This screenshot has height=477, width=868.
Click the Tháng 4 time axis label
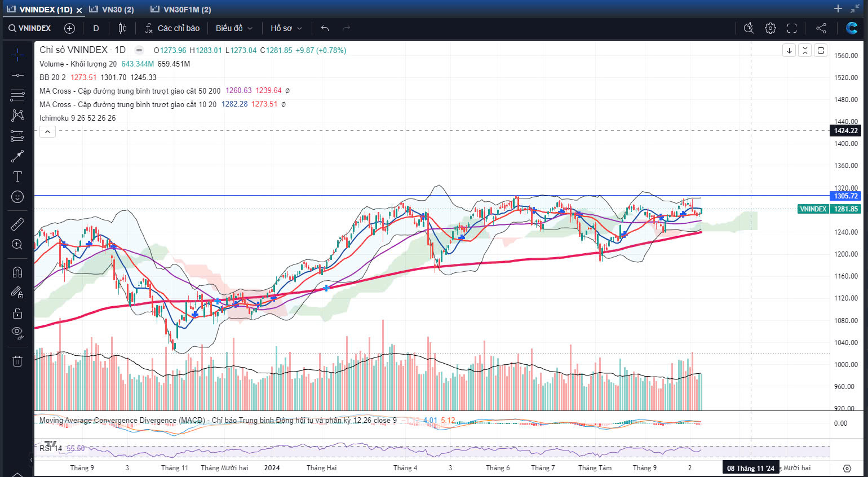click(x=405, y=468)
